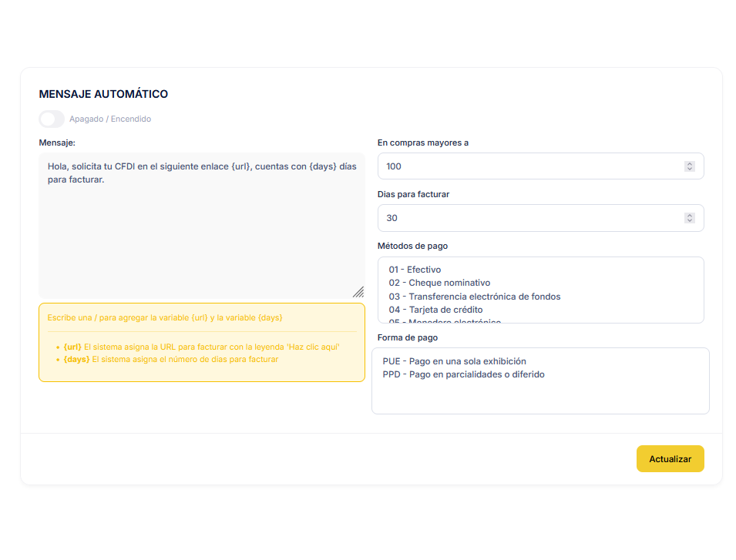
Task: Decrease the 'En compras mayores a' value
Action: pyautogui.click(x=690, y=169)
